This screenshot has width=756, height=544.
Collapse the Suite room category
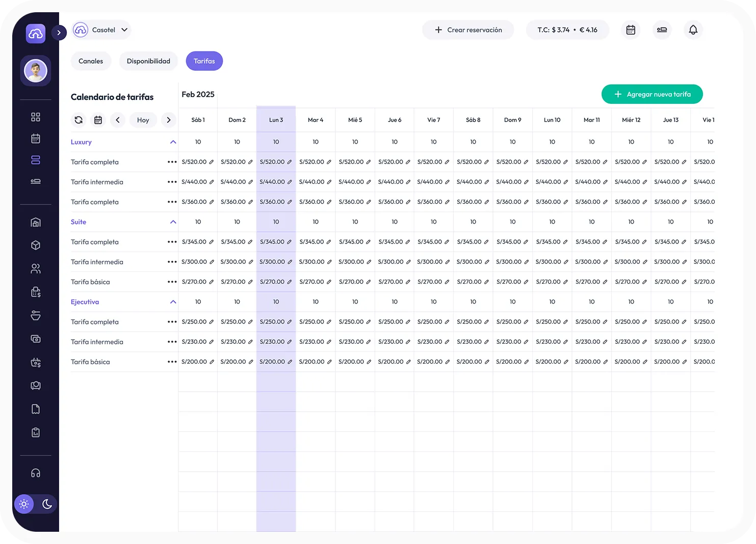pyautogui.click(x=173, y=222)
